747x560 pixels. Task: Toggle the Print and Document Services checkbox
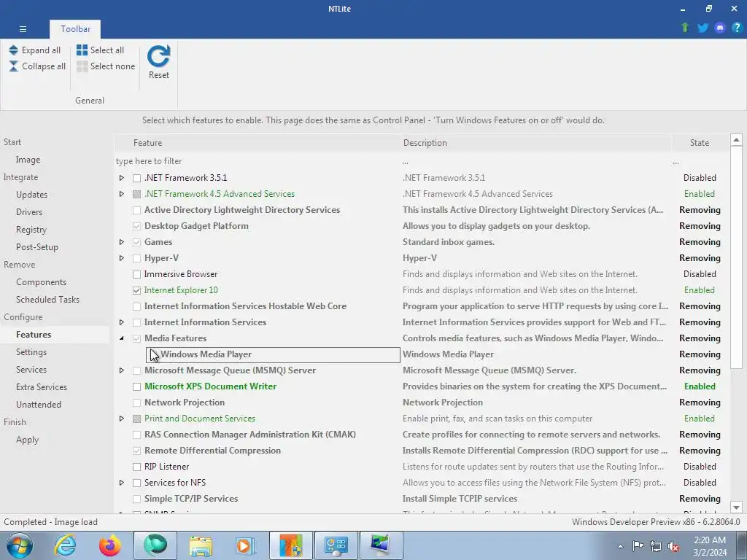click(136, 419)
